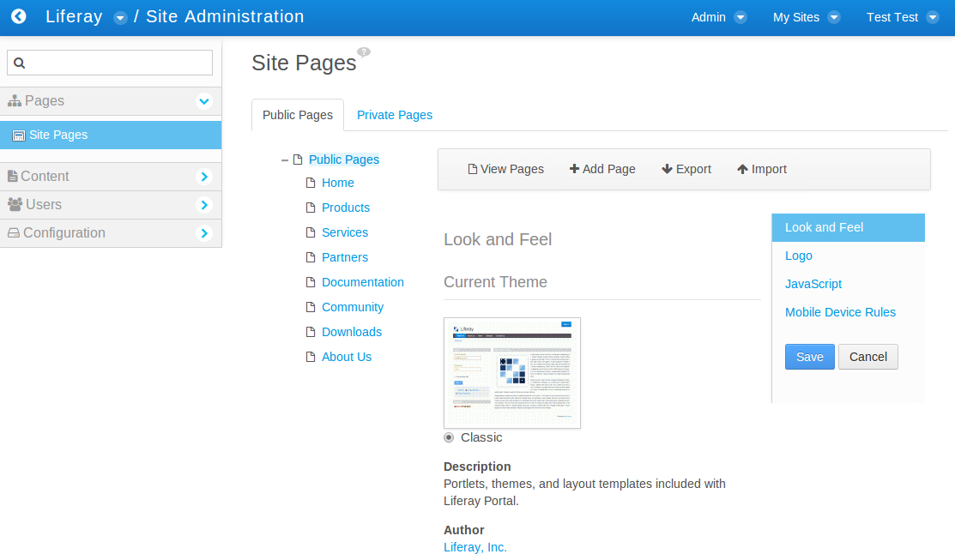Screen dimensions: 955x560
Task: Select Mobile Device Rules in side menu
Action: tap(840, 312)
